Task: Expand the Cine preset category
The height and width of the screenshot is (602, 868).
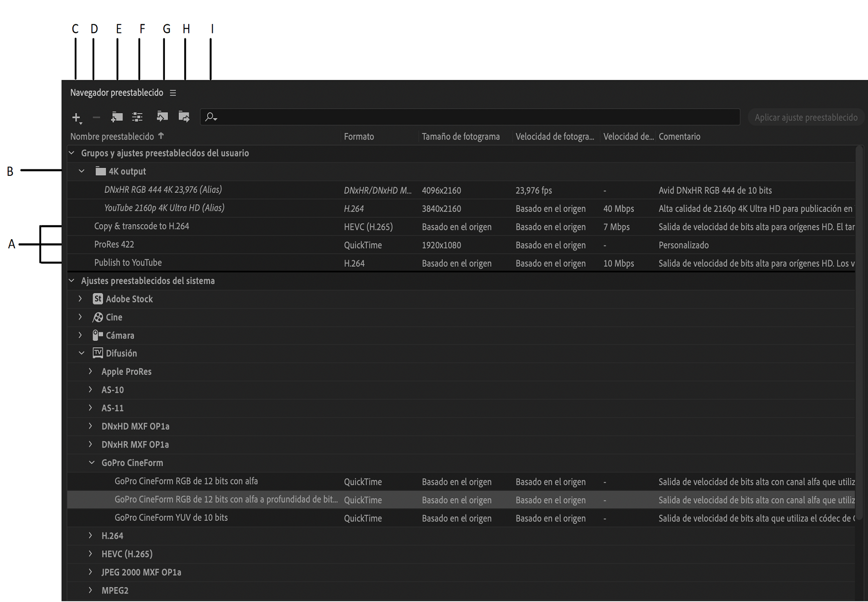Action: (x=80, y=317)
